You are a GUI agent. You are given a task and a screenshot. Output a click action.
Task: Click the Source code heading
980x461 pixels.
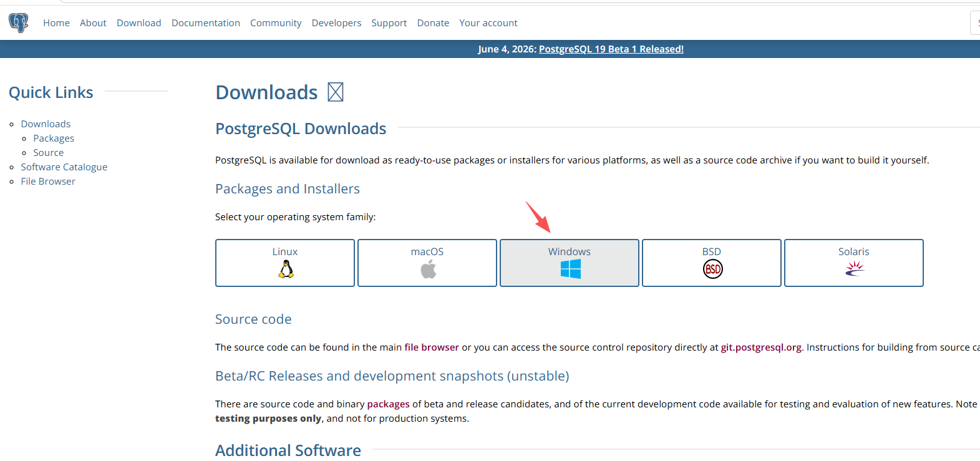(253, 319)
